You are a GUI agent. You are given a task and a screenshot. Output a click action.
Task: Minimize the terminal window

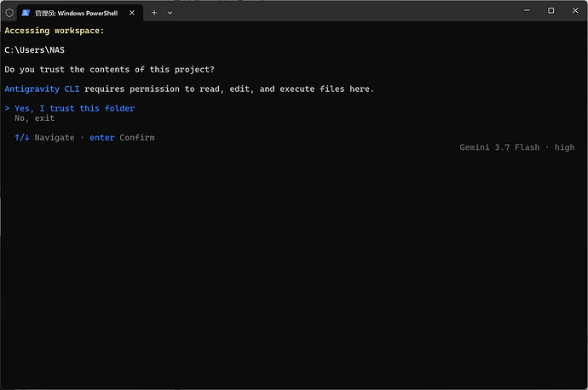527,10
